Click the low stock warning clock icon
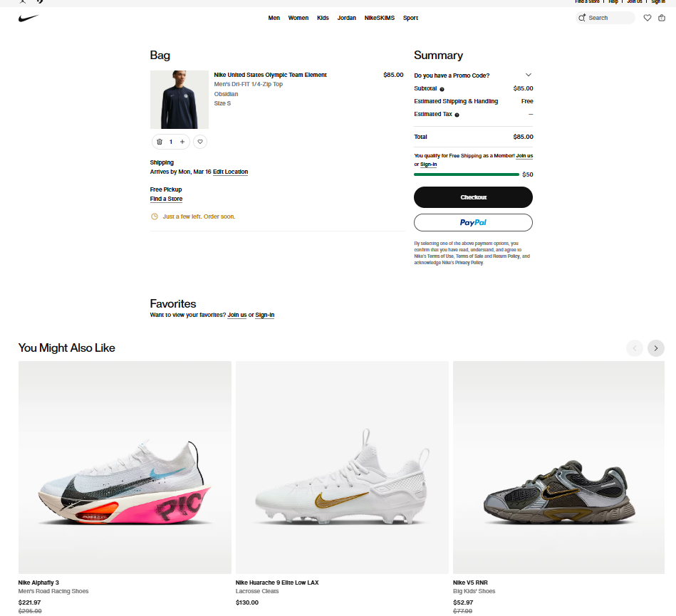The height and width of the screenshot is (616, 676). click(x=155, y=216)
